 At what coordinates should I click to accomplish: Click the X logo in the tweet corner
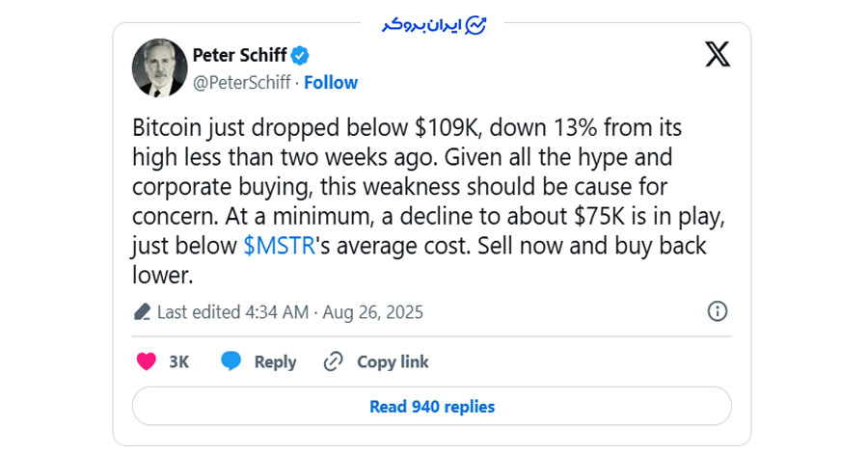click(x=718, y=54)
